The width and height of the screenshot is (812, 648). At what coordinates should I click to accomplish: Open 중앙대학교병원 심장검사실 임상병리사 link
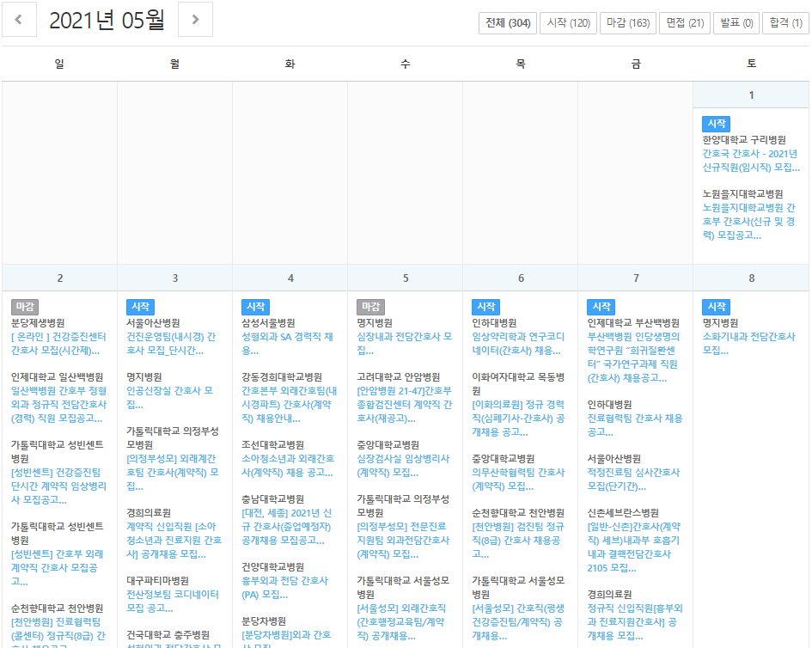[x=403, y=465]
